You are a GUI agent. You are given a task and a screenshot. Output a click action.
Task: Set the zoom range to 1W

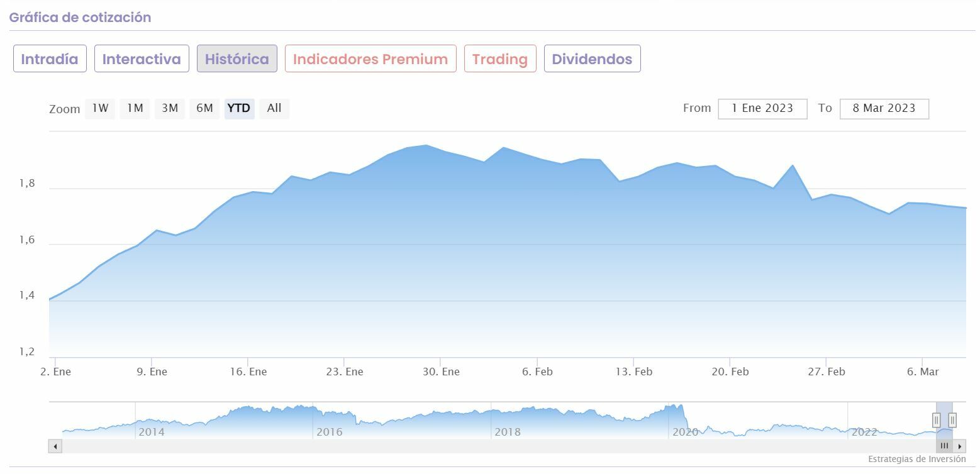(100, 108)
